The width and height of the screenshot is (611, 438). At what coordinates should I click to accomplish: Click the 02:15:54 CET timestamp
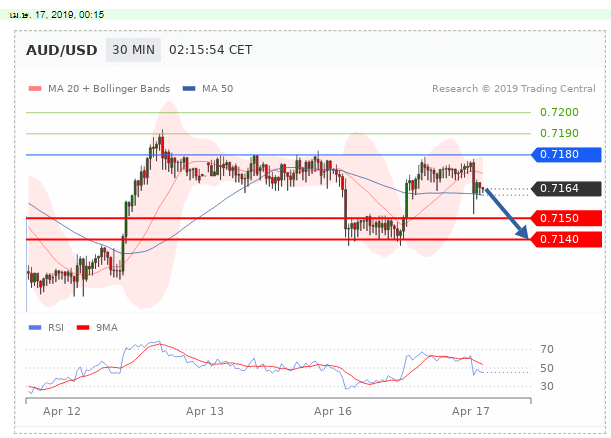click(211, 50)
